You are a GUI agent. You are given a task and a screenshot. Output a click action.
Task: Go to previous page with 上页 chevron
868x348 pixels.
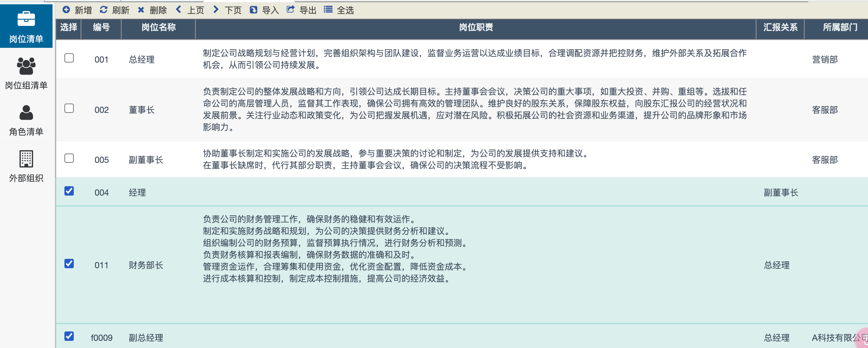coord(178,10)
